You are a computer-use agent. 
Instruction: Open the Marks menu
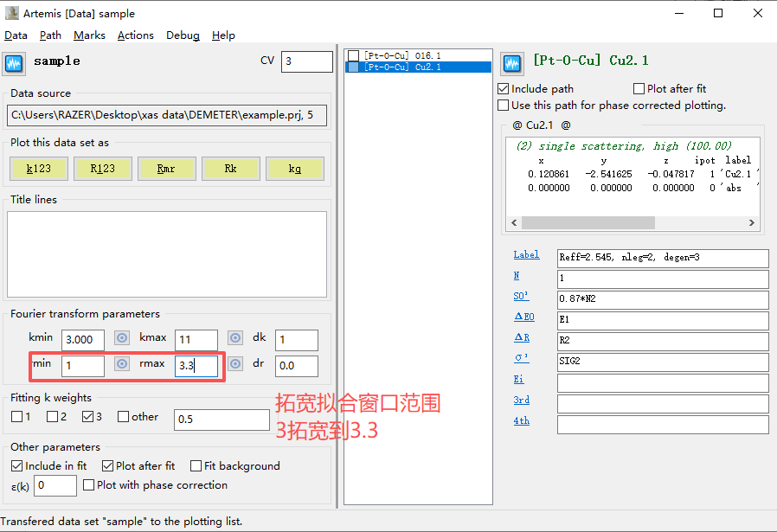(89, 35)
